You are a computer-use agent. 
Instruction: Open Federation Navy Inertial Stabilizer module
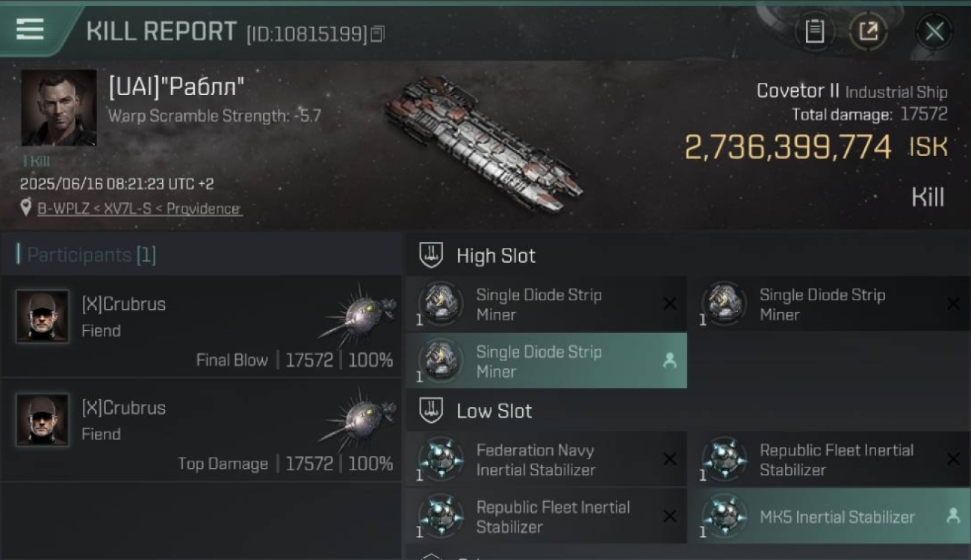pyautogui.click(x=546, y=459)
